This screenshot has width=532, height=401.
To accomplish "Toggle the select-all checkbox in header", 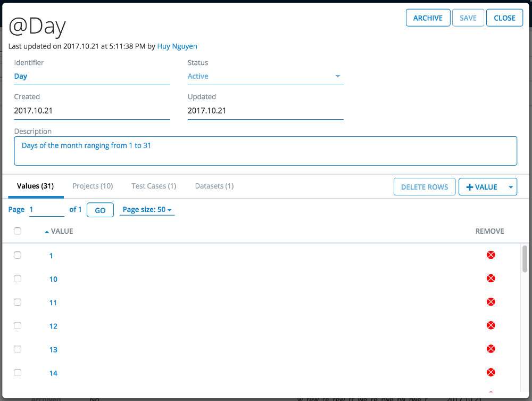I will (18, 231).
